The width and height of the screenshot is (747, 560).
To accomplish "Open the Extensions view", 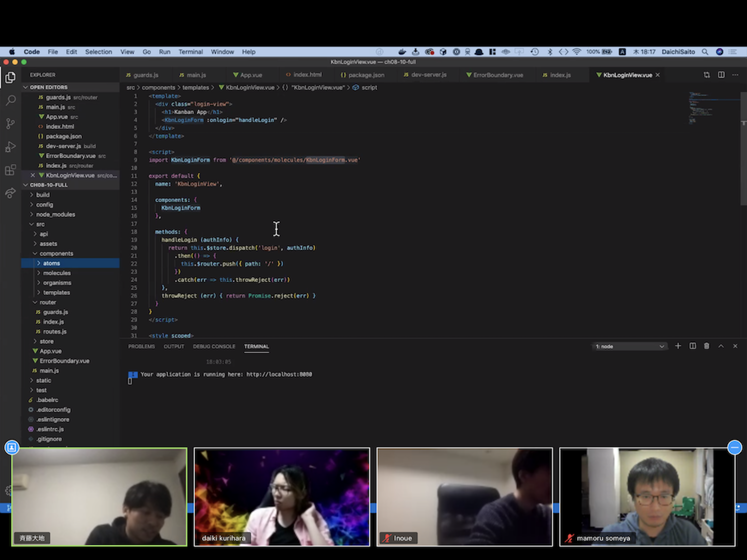I will [10, 170].
